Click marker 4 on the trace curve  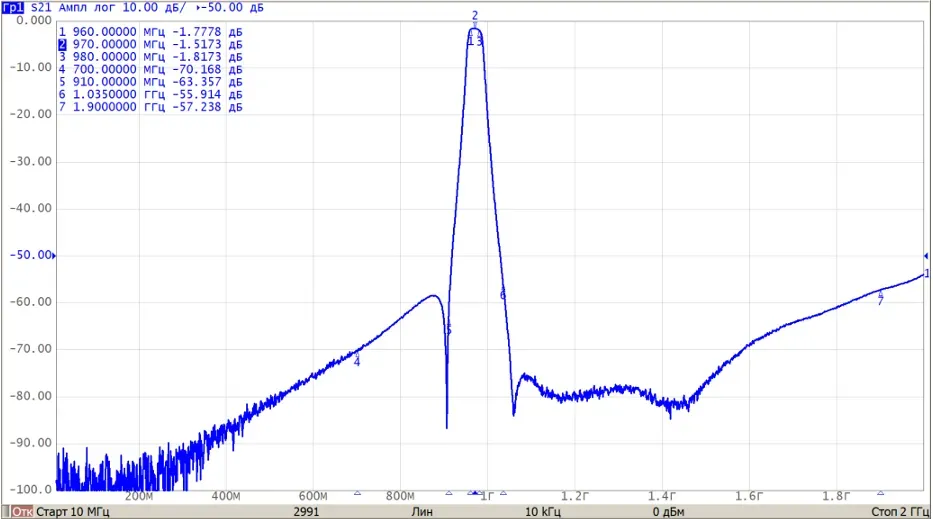pyautogui.click(x=357, y=361)
